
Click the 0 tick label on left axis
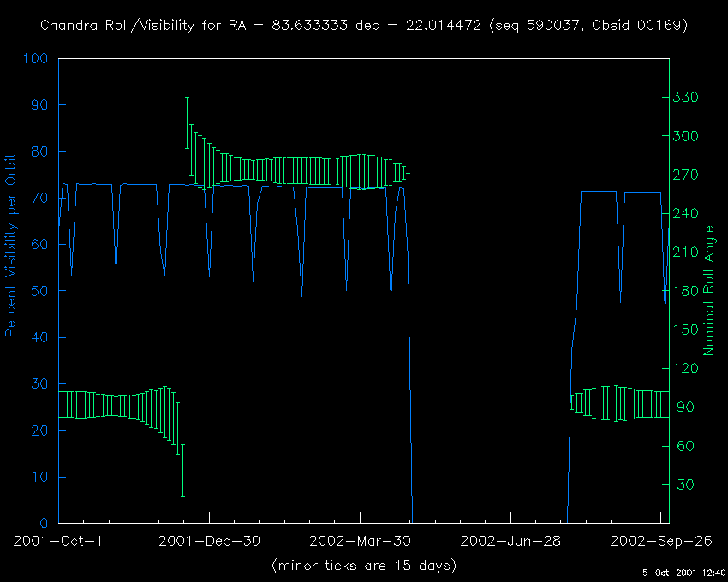(45, 523)
